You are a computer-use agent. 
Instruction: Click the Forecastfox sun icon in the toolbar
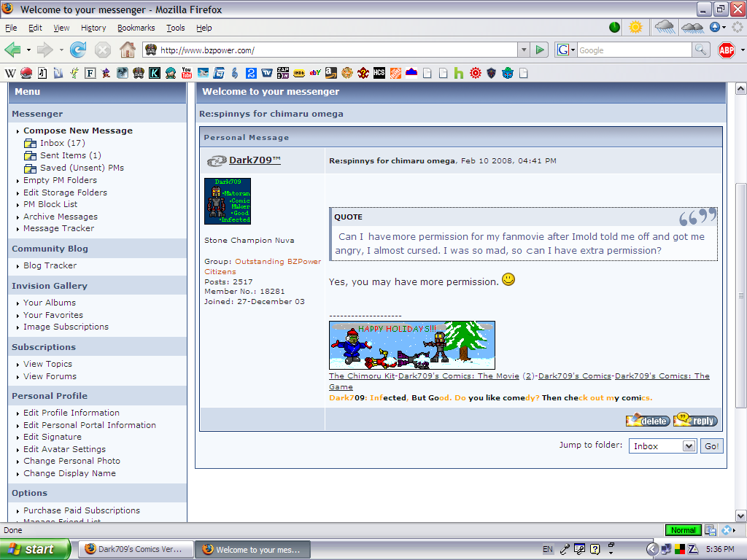635,27
